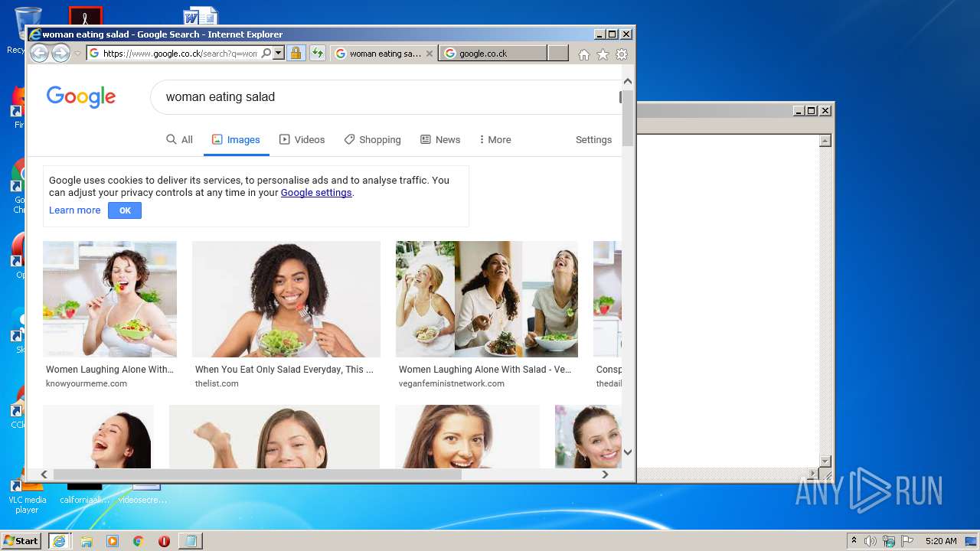Select the Shopping search tab
980x551 pixels.
[x=373, y=139]
